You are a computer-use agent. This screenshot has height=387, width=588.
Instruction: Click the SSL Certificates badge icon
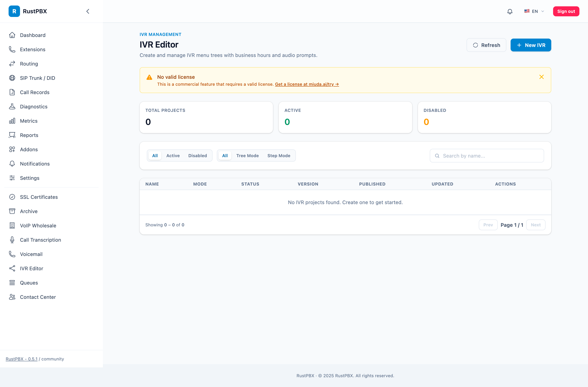point(12,197)
